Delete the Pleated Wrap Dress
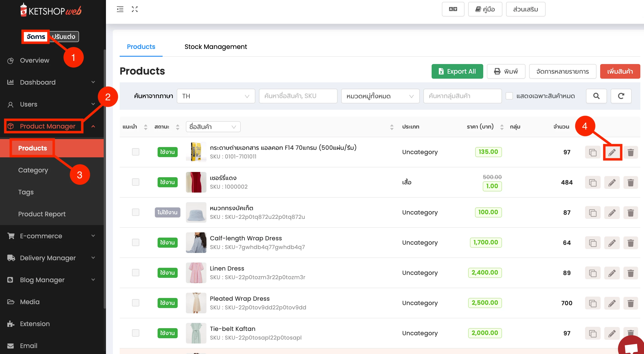The image size is (644, 354). point(631,303)
